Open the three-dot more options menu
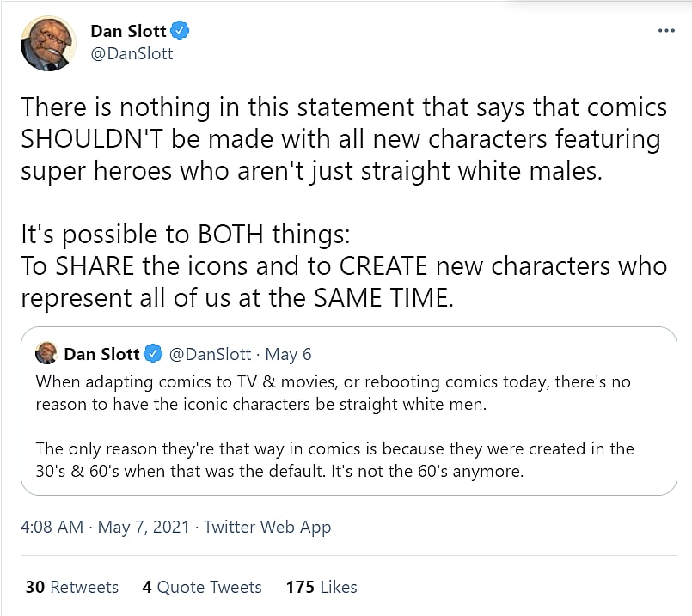The width and height of the screenshot is (692, 616). coord(665,31)
